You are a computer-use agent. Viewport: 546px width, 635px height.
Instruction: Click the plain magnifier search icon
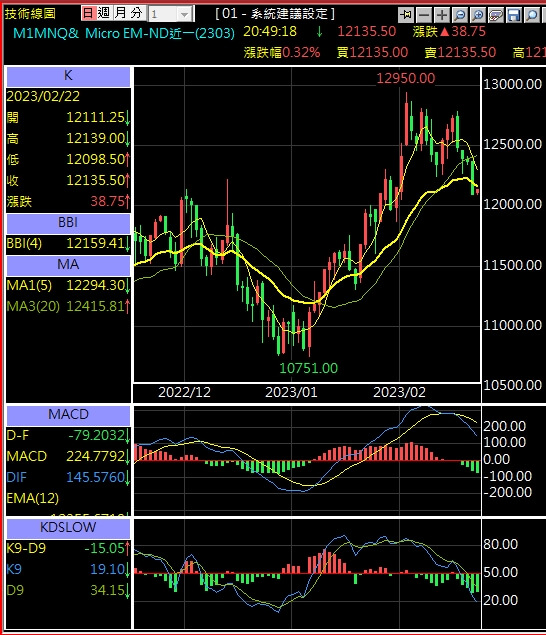[532, 15]
